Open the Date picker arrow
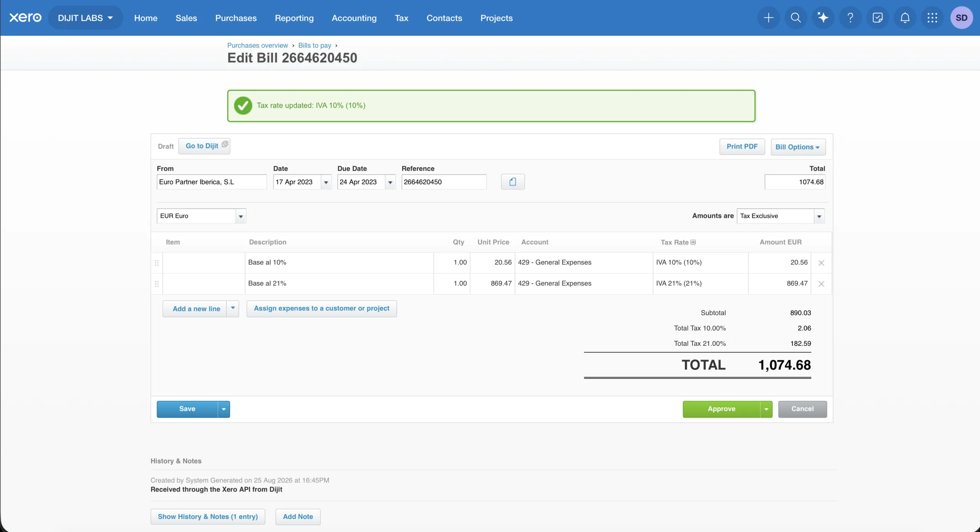The width and height of the screenshot is (980, 532). 326,182
